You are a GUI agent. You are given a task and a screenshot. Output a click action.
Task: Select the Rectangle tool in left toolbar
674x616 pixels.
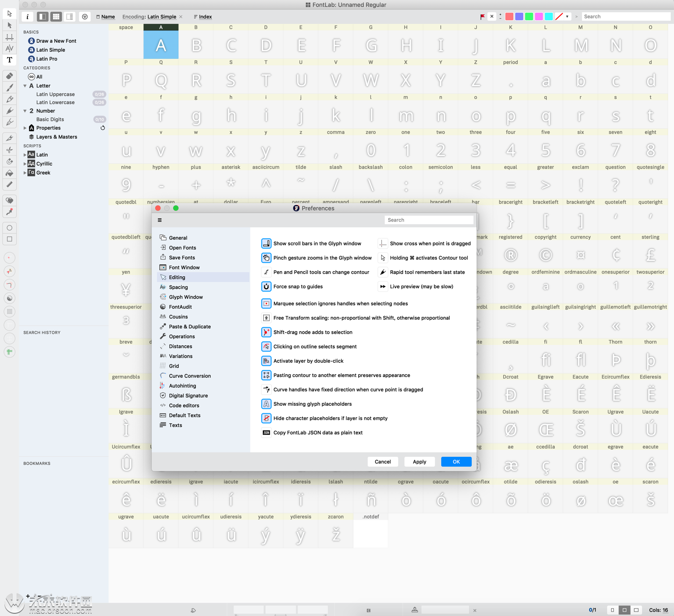9,239
